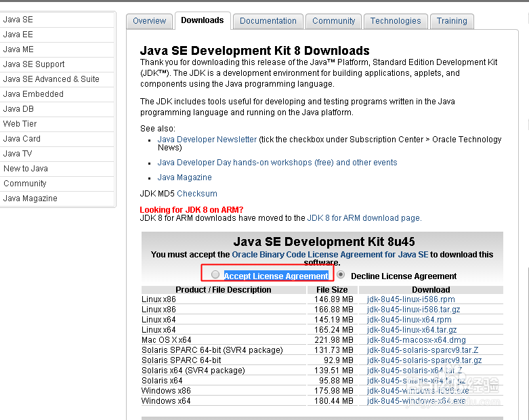
Task: Open Java Magazine item in left sidebar
Action: click(x=57, y=198)
